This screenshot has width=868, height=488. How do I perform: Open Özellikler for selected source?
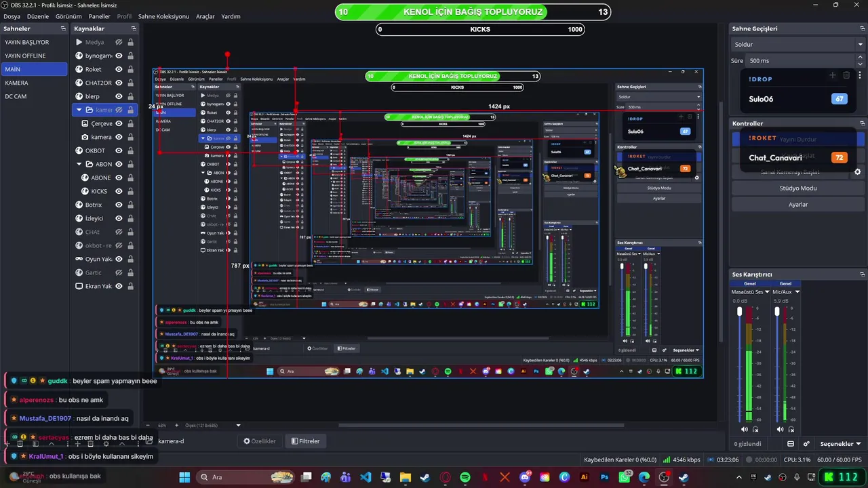(260, 441)
